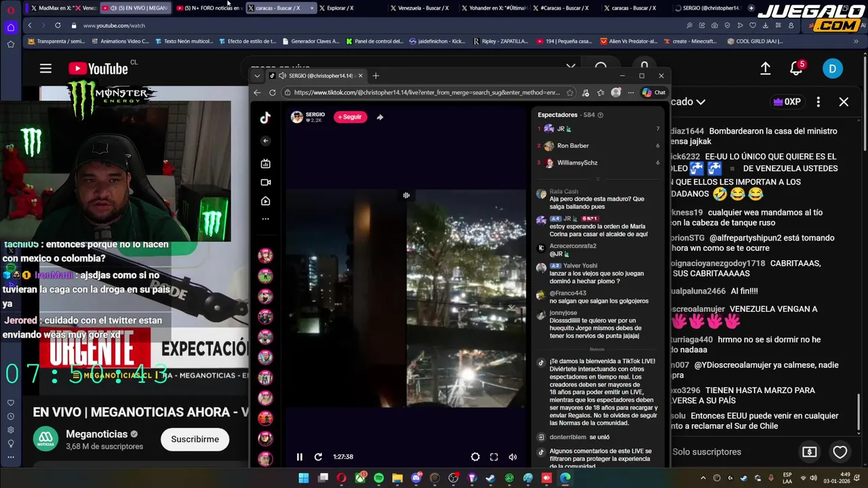Open Rafa Cash's name in TikTok chat

(x=564, y=192)
